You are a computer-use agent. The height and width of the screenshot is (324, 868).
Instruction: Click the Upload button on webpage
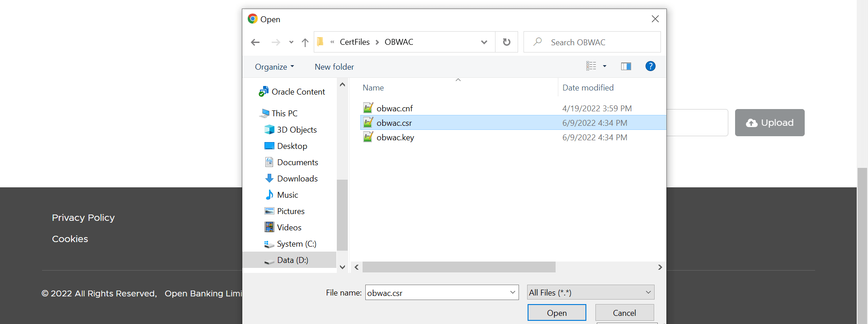(x=770, y=123)
